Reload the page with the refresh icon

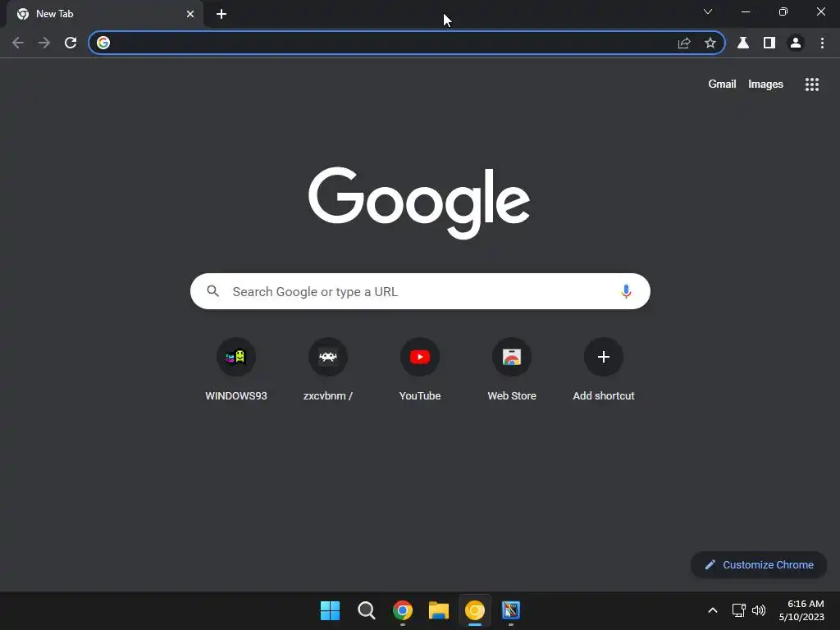[71, 43]
